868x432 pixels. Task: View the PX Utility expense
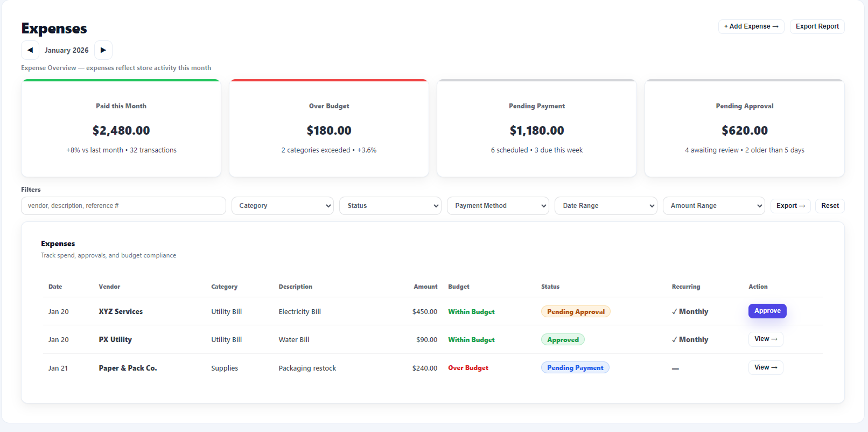click(x=766, y=339)
